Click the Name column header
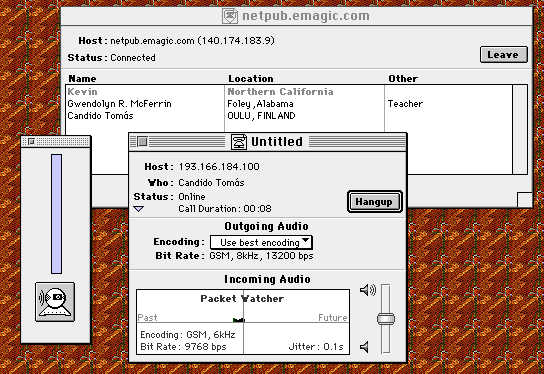Image resolution: width=544 pixels, height=374 pixels. click(82, 78)
